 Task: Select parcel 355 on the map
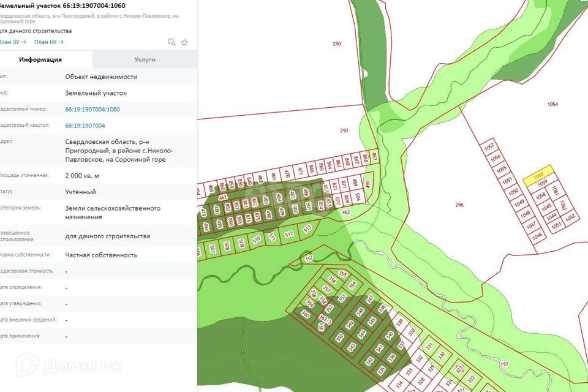pyautogui.click(x=342, y=274)
